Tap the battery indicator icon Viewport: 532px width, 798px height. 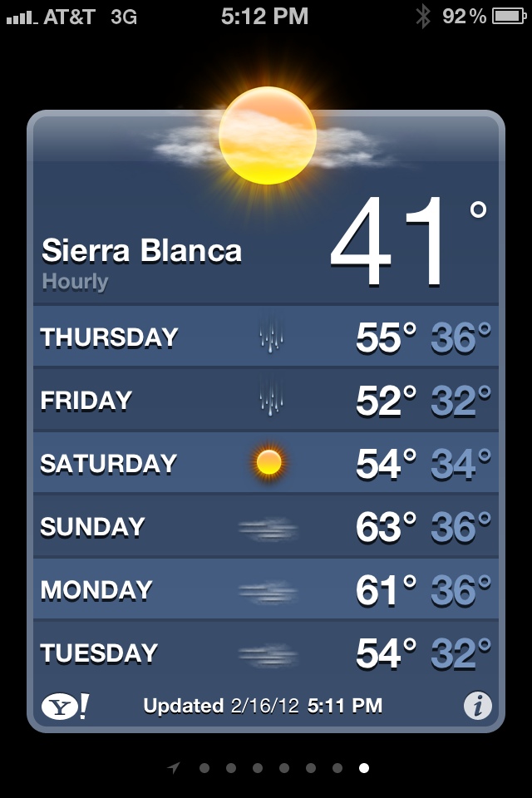pyautogui.click(x=509, y=16)
